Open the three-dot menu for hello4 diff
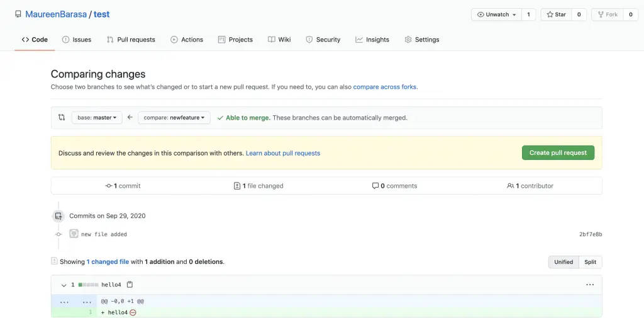 [590, 285]
